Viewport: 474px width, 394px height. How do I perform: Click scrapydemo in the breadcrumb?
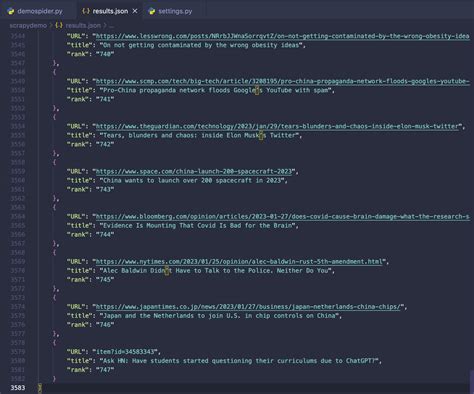pyautogui.click(x=28, y=26)
